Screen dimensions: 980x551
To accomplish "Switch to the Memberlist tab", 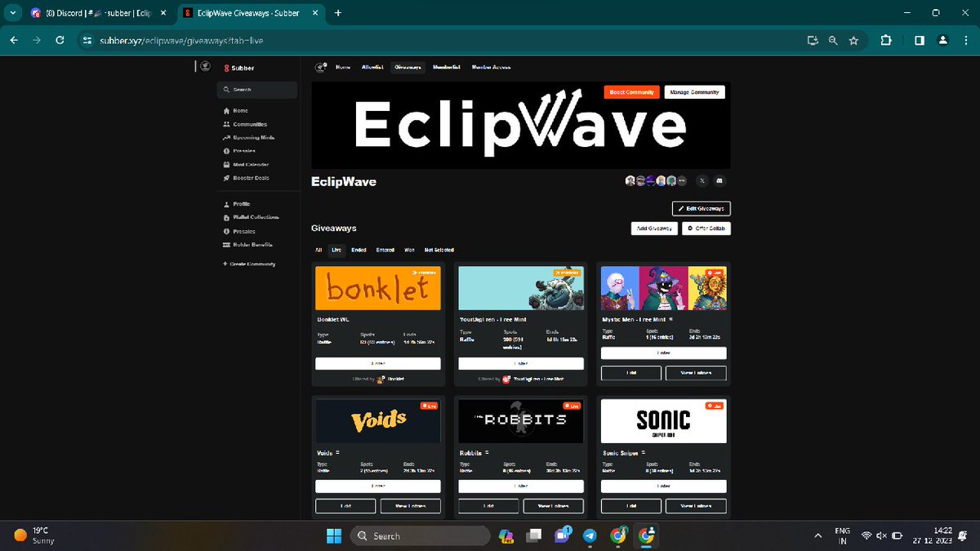I will pos(447,67).
